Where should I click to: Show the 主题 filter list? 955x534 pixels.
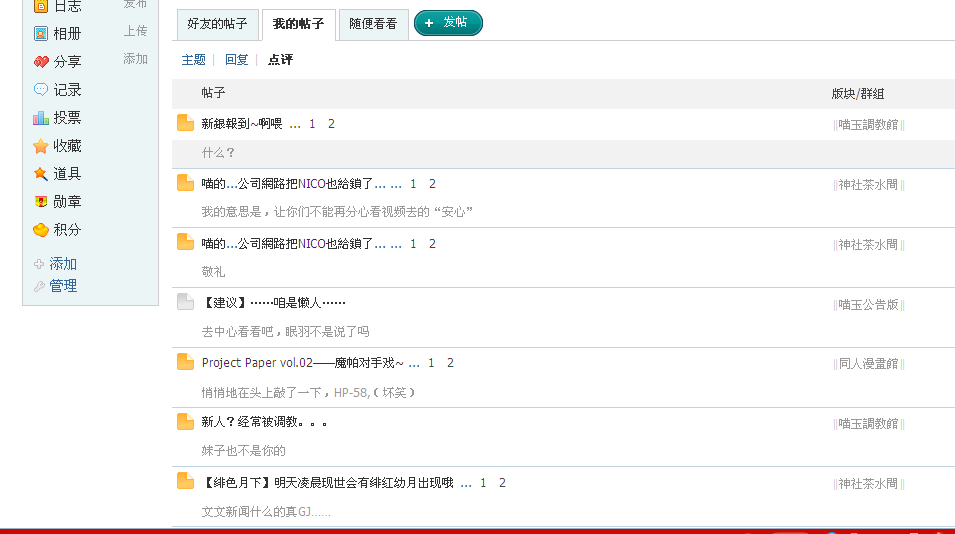(x=194, y=60)
